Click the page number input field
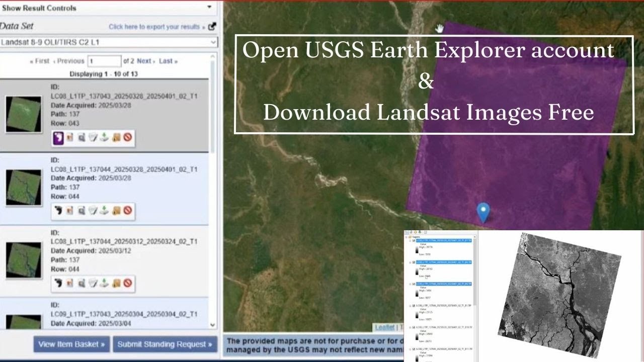This screenshot has width=644, height=362. (104, 61)
